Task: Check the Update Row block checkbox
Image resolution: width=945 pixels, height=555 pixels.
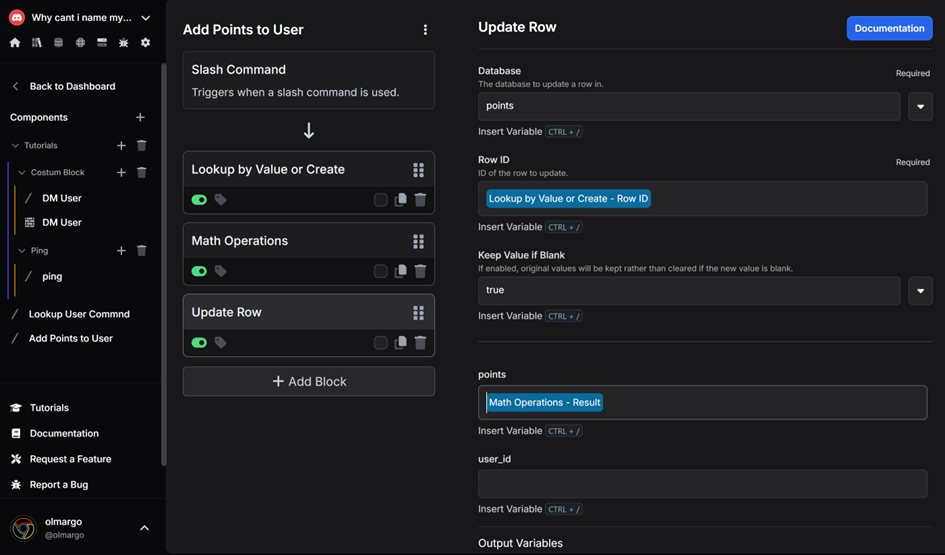Action: point(380,342)
